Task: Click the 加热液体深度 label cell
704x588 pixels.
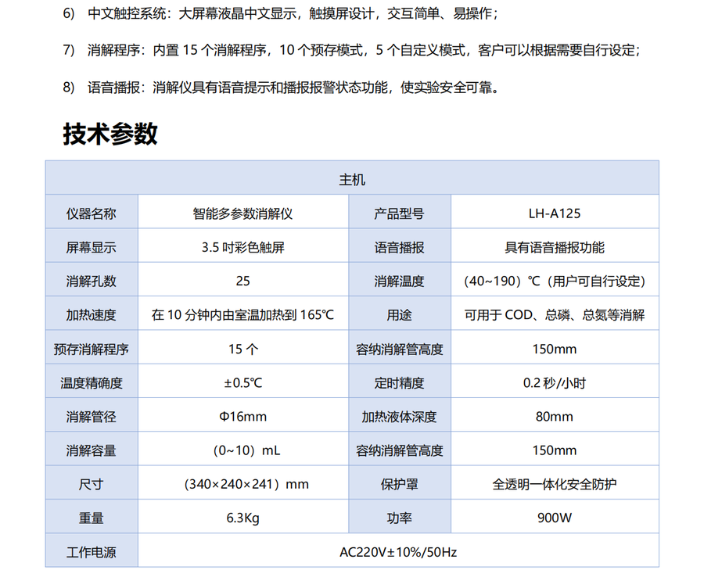Action: (400, 414)
